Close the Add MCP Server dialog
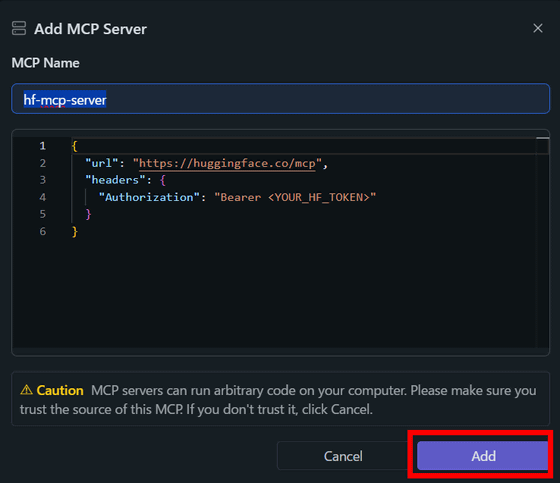Viewport: 560px width, 483px height. coord(538,28)
